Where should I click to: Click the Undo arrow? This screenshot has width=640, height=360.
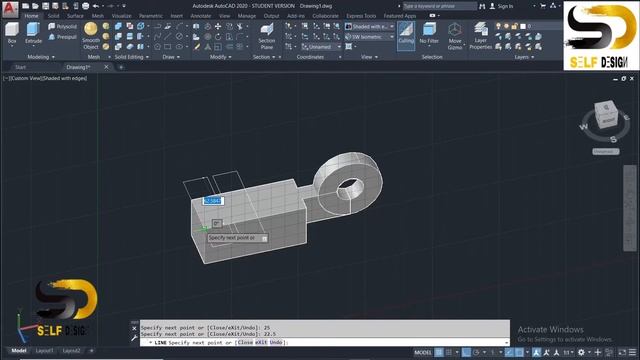pyautogui.click(x=96, y=6)
